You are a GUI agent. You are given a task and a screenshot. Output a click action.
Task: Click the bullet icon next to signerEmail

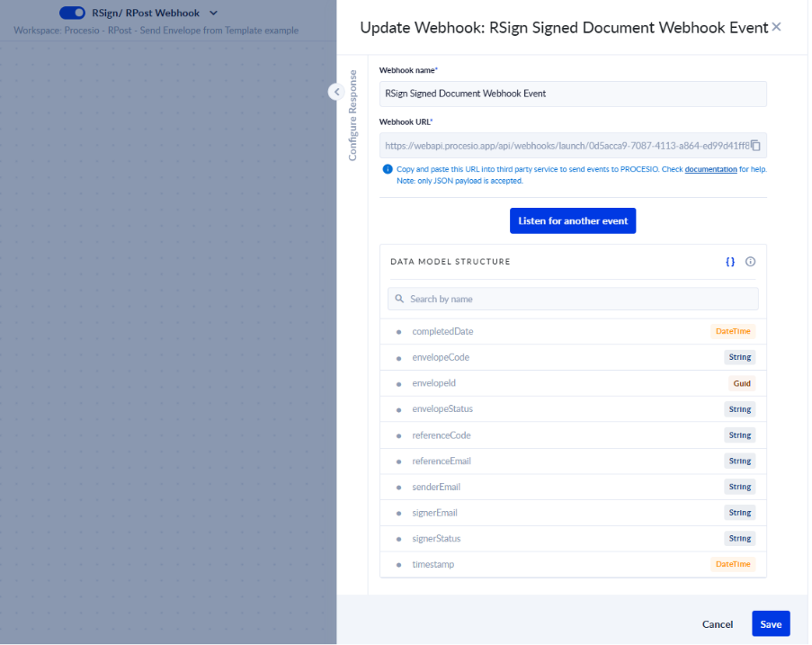click(x=398, y=513)
